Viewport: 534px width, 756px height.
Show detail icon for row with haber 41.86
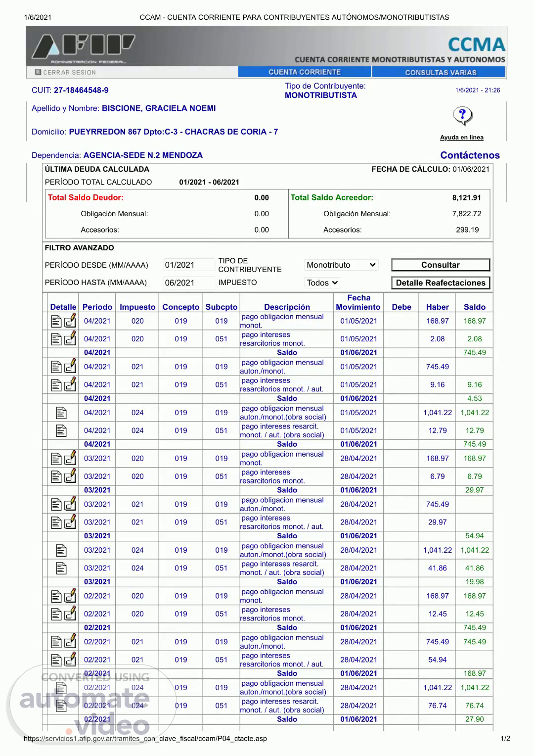[61, 568]
